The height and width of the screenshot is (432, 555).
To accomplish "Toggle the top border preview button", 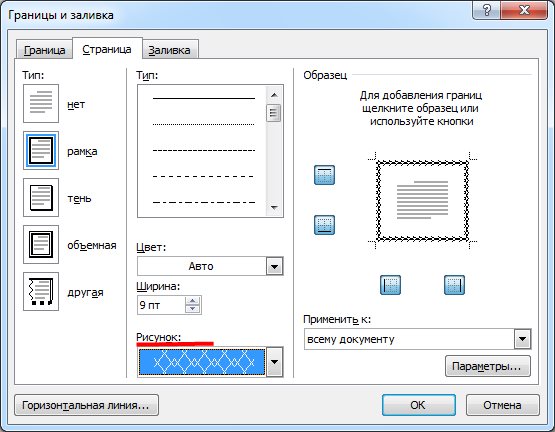I will click(324, 175).
